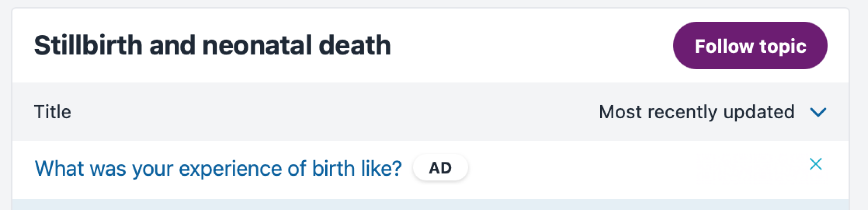The image size is (868, 210).
Task: Follow the Stillbirth and neonatal death topic
Action: [x=750, y=45]
